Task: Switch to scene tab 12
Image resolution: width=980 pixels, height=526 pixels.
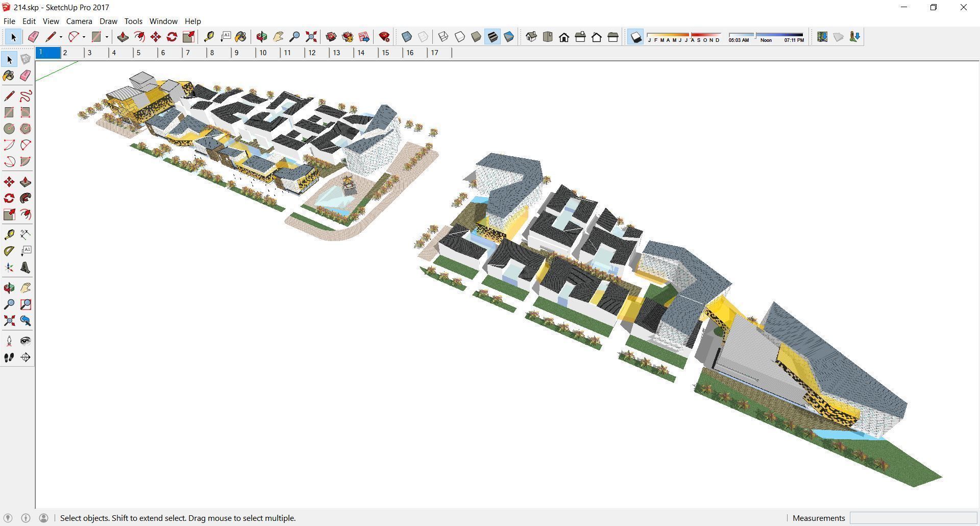Action: 317,53
